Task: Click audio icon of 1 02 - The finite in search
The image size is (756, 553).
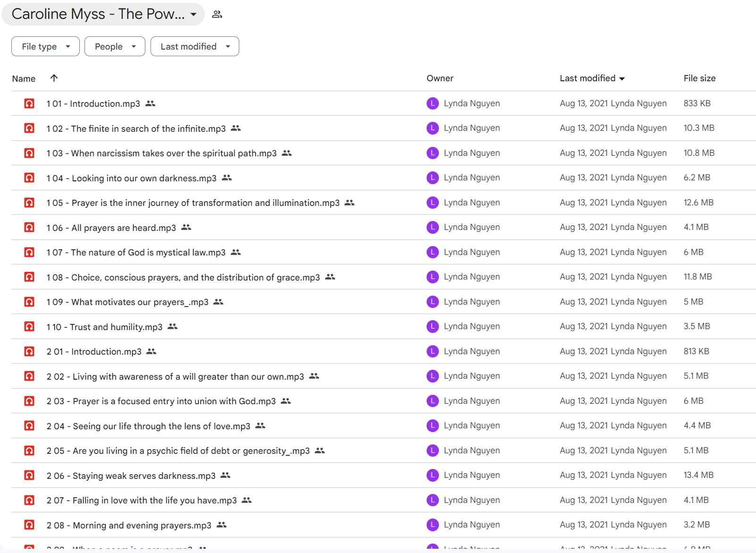Action: (x=29, y=128)
